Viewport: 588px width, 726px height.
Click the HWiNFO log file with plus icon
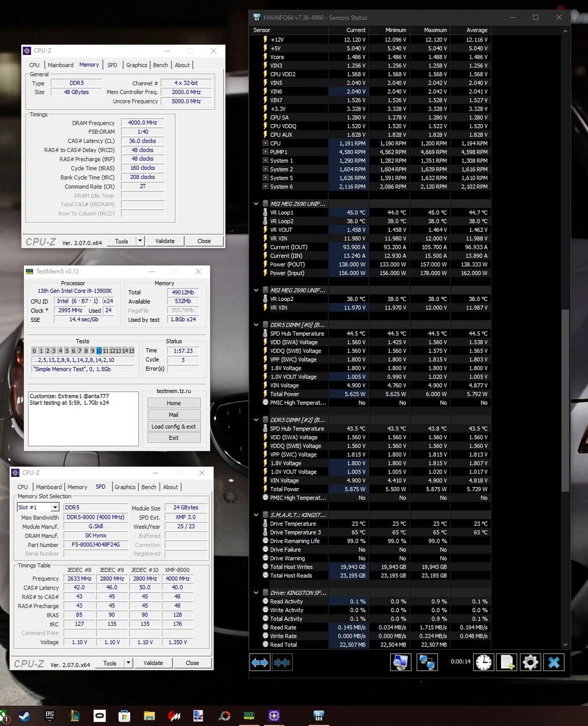(507, 662)
